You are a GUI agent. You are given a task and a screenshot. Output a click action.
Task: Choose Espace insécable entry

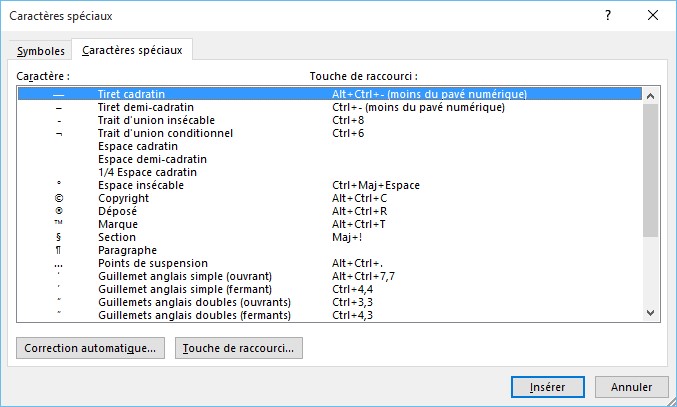coord(141,185)
